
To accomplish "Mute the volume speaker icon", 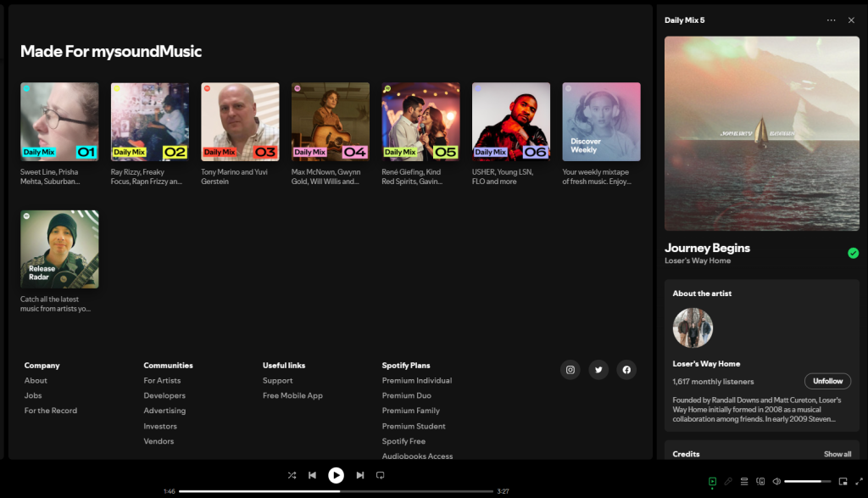I will pyautogui.click(x=776, y=481).
